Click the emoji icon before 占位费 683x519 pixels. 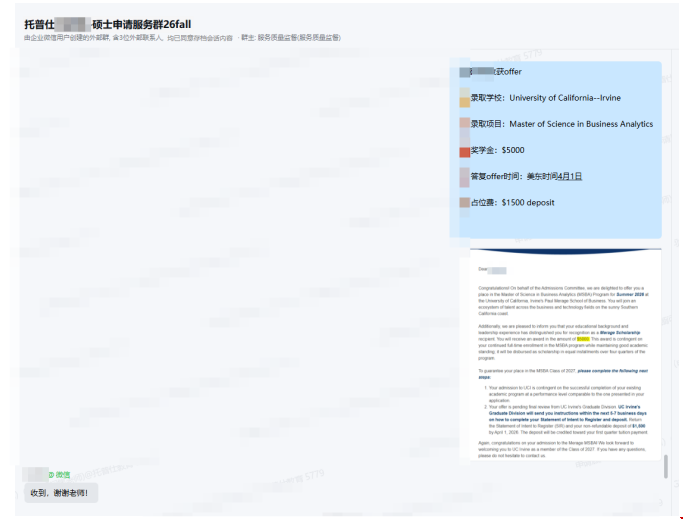click(x=464, y=203)
